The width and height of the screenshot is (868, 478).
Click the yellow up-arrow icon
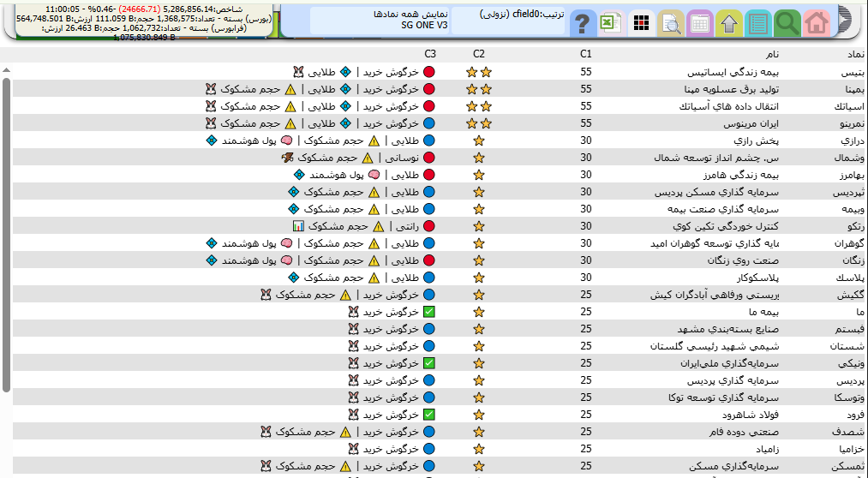pos(729,24)
